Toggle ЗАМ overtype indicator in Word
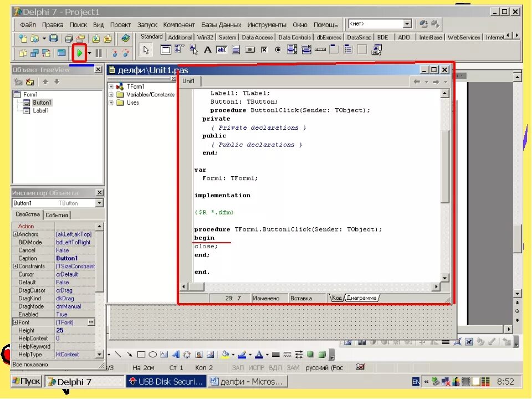Image resolution: width=532 pixels, height=399 pixels. [x=293, y=368]
